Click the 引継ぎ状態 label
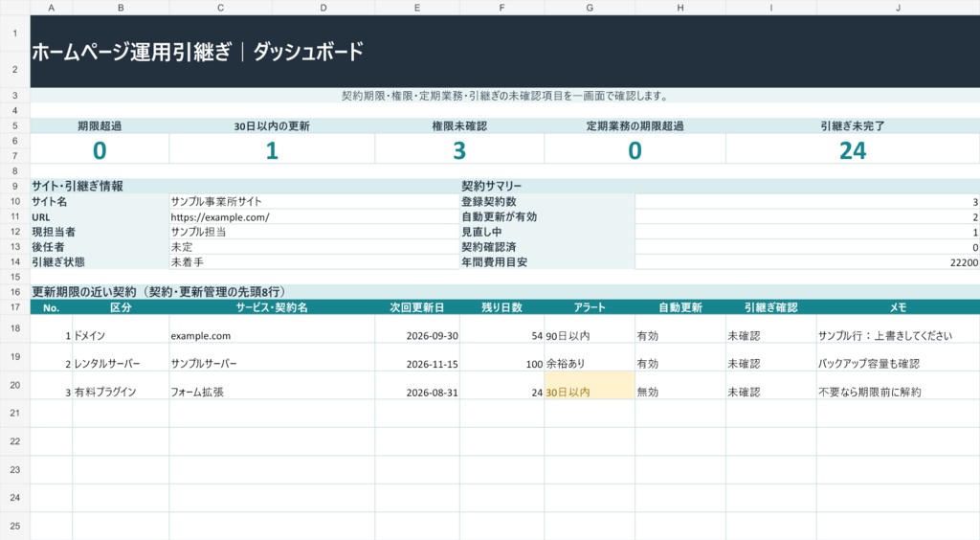This screenshot has width=980, height=540. click(x=58, y=262)
